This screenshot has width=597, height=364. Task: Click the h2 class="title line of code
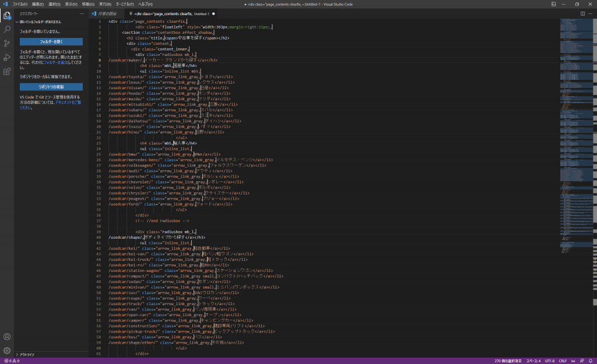coord(178,38)
